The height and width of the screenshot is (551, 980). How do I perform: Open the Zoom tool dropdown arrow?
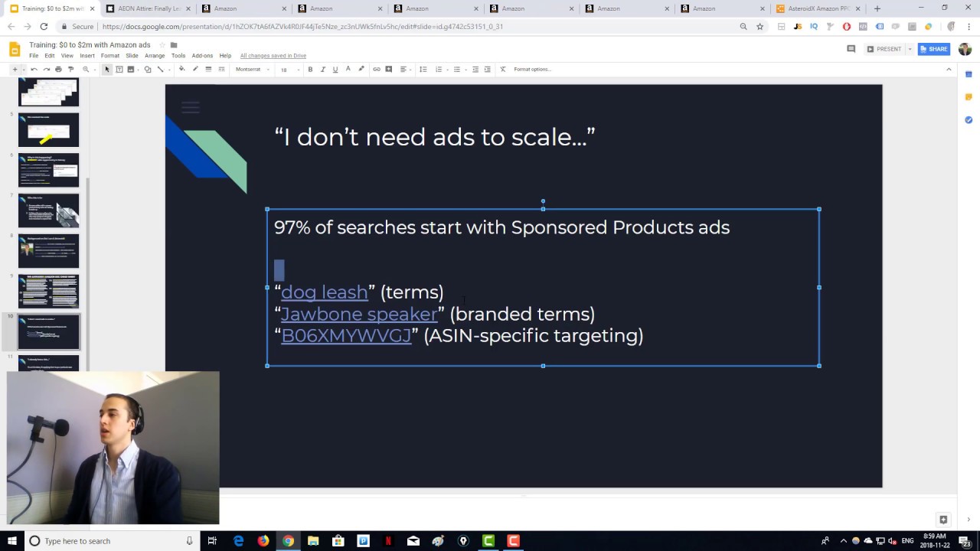coord(95,69)
